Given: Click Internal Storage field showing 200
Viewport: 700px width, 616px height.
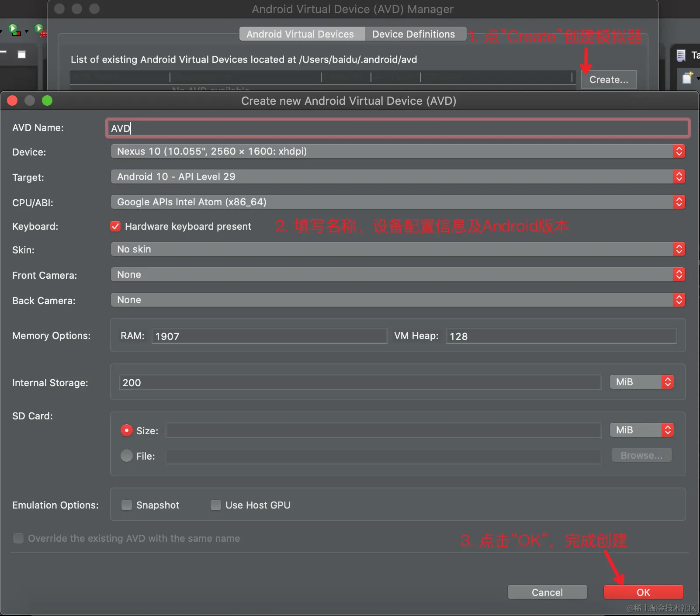Looking at the screenshot, I should click(x=360, y=382).
